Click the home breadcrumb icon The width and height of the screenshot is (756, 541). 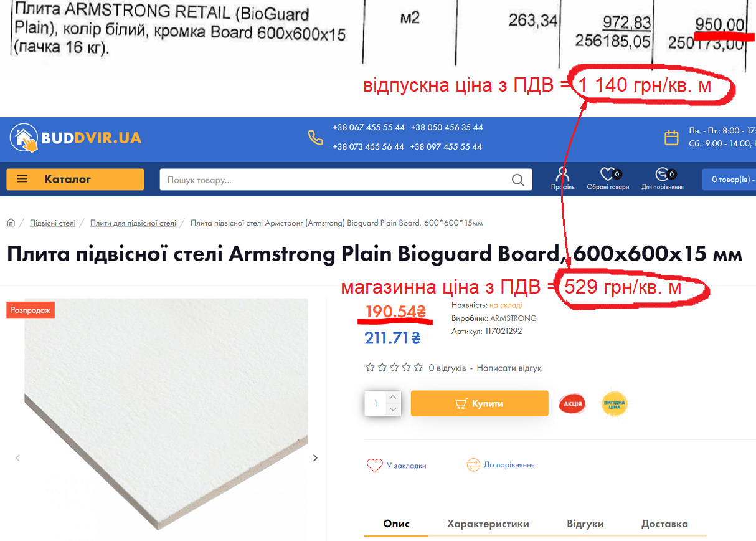pyautogui.click(x=11, y=223)
